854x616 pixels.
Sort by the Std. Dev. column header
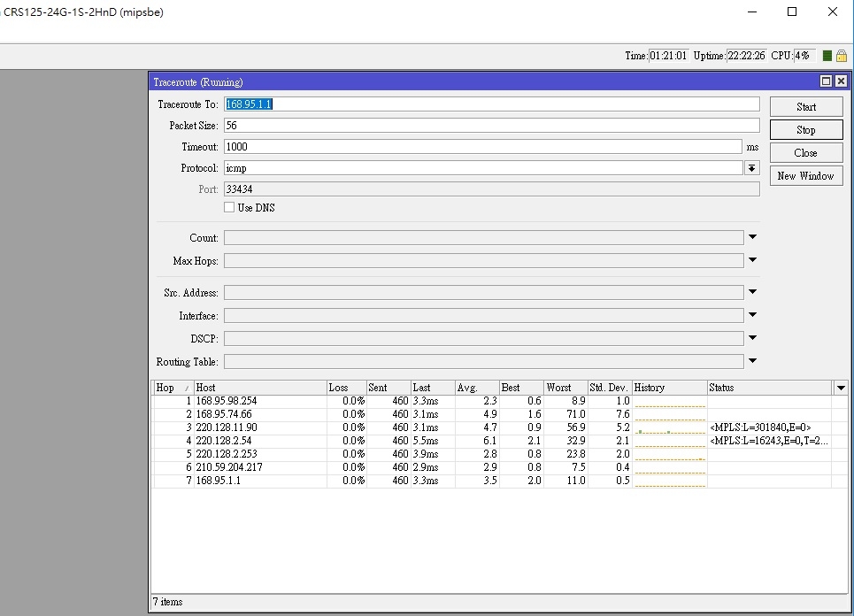click(x=610, y=388)
